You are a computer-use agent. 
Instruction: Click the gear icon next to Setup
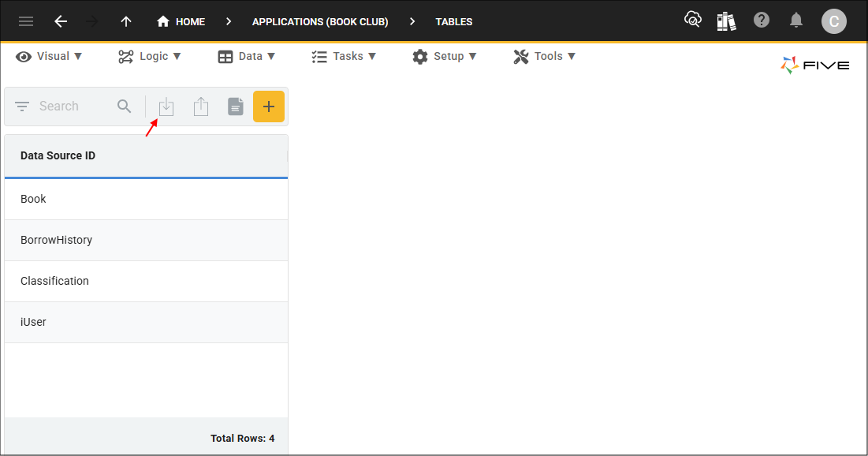[x=420, y=57]
